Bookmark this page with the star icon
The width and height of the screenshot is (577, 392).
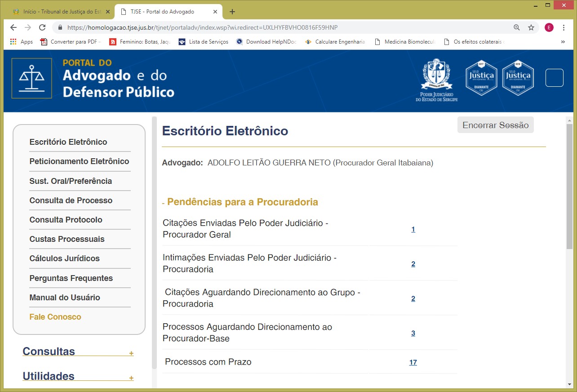(531, 27)
